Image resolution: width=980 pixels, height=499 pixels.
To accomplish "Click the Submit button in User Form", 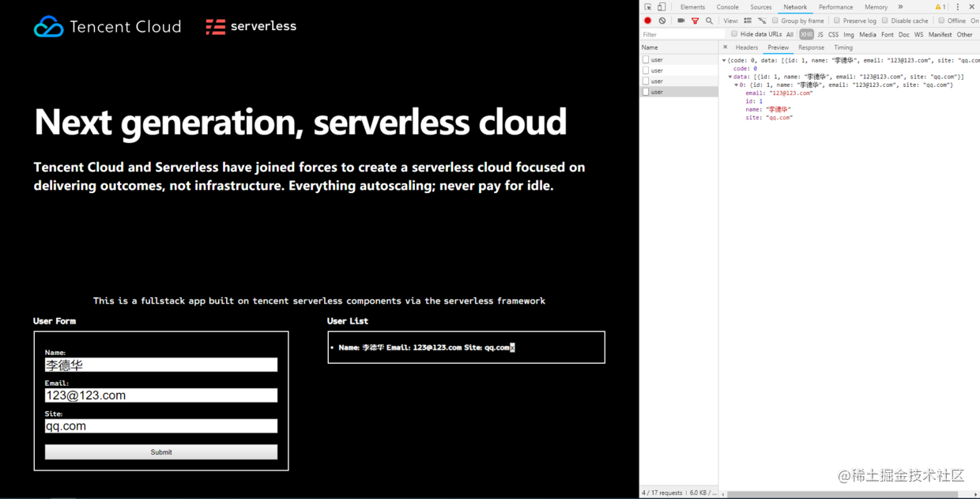I will 161,452.
